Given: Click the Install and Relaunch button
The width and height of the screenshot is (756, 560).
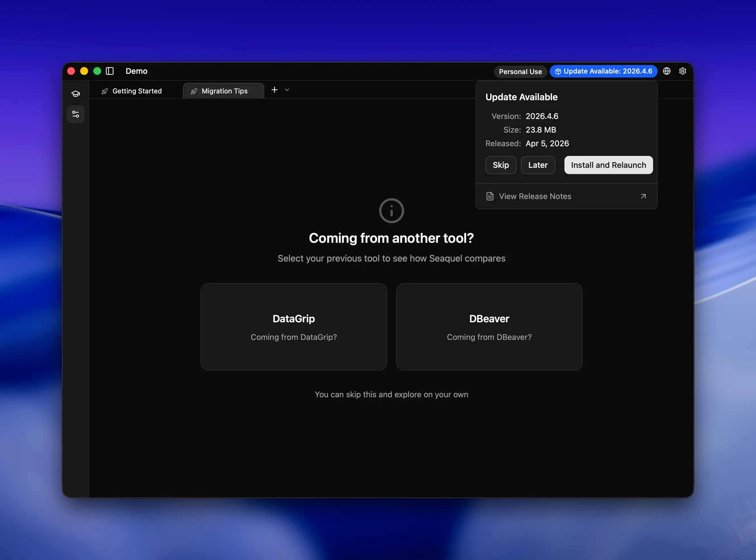Looking at the screenshot, I should [608, 165].
